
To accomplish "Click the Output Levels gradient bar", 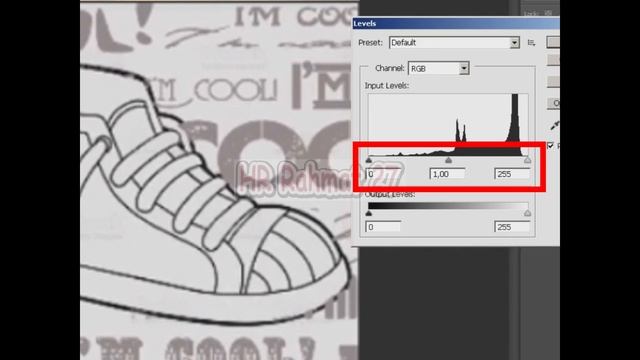I will tap(448, 206).
